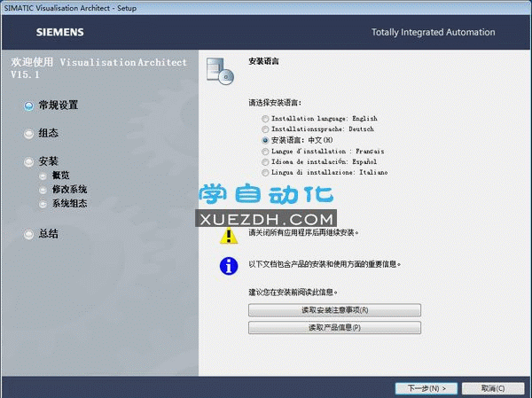Click the 总结 step bullet icon
Image resolution: width=532 pixels, height=398 pixels.
coord(29,234)
